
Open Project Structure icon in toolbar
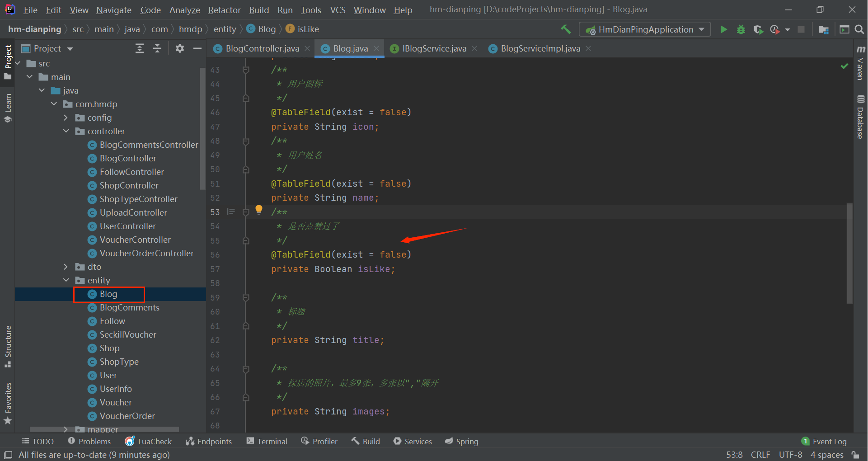(823, 29)
